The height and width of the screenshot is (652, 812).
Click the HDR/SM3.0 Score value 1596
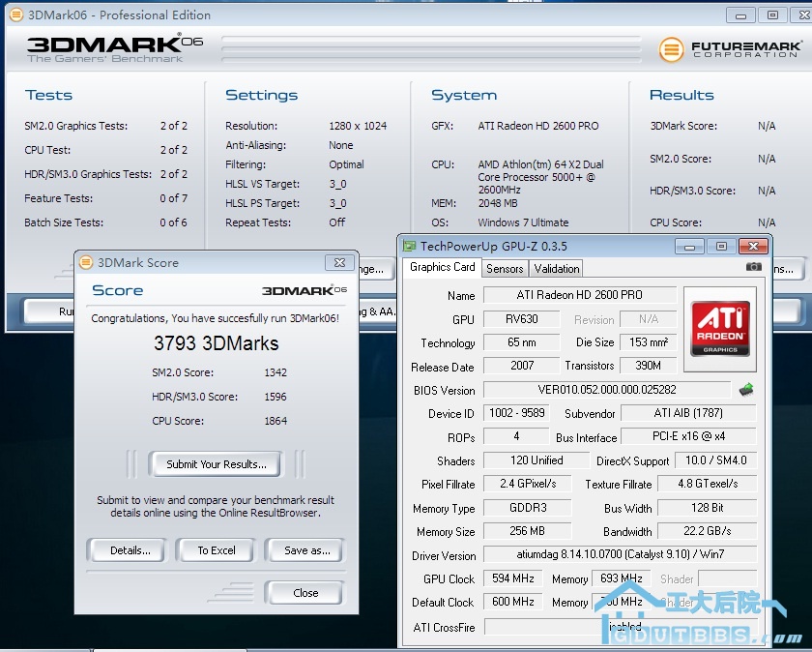tap(275, 397)
